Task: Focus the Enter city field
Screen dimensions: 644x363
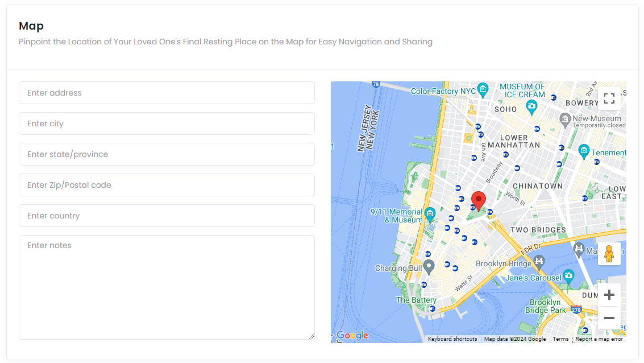Action: coord(167,123)
